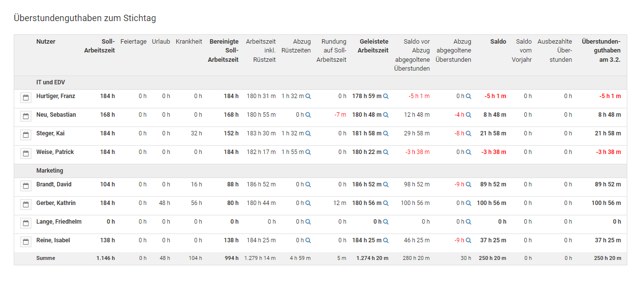Click the Saldo column header

pyautogui.click(x=498, y=42)
